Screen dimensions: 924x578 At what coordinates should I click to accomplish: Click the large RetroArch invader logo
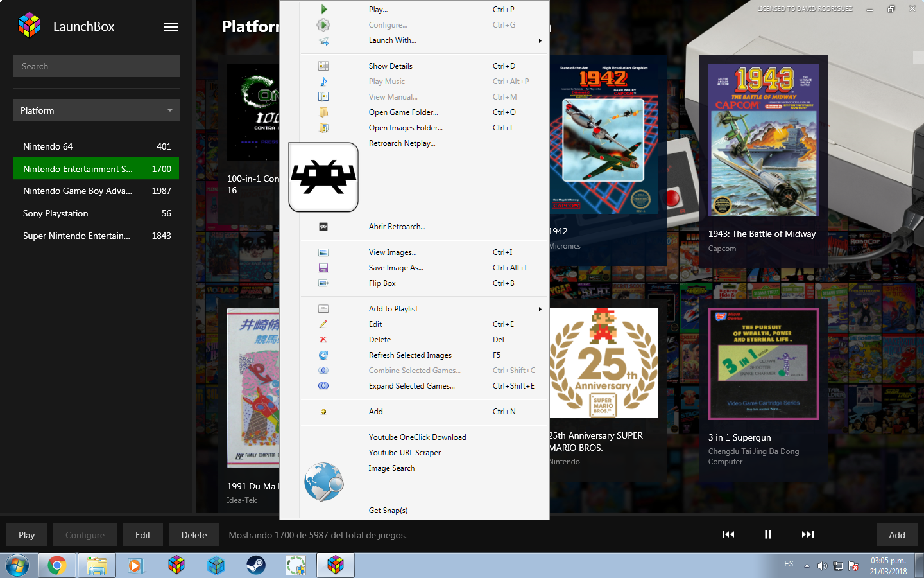[323, 177]
